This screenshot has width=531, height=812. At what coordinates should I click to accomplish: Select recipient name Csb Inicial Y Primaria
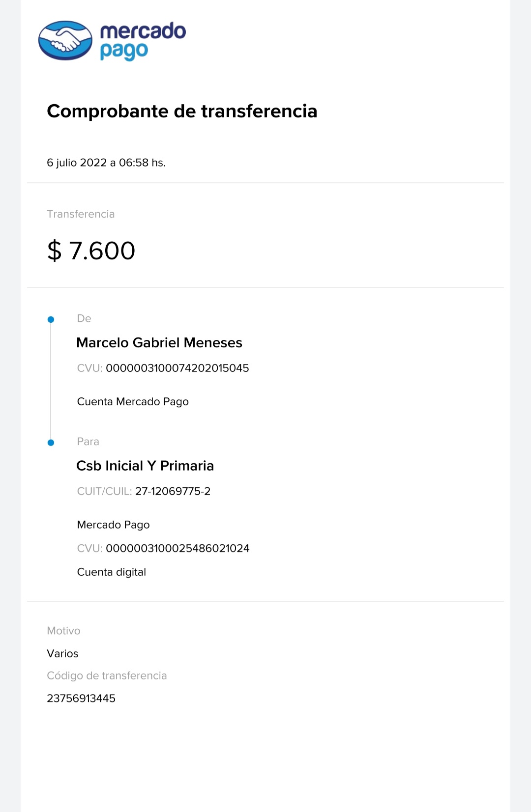(145, 466)
